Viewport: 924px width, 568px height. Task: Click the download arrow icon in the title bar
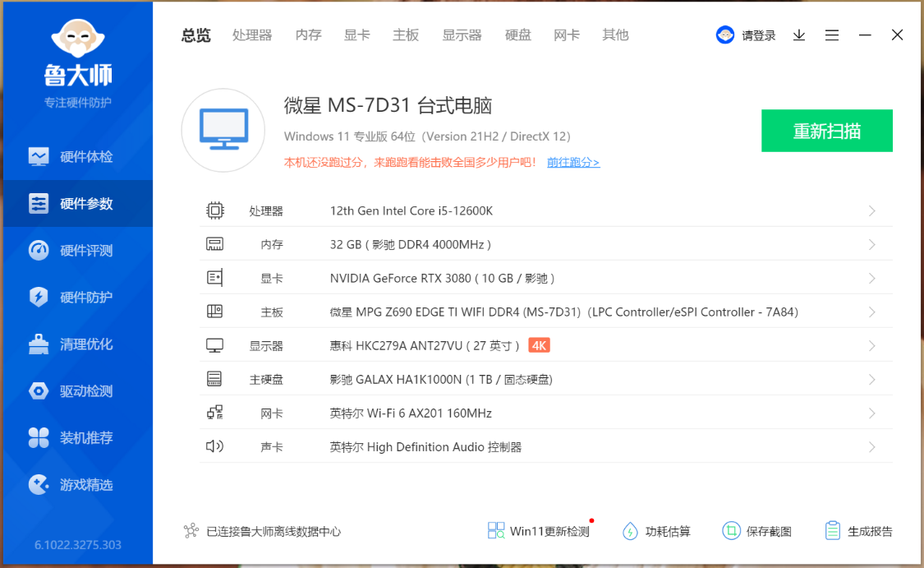tap(799, 35)
